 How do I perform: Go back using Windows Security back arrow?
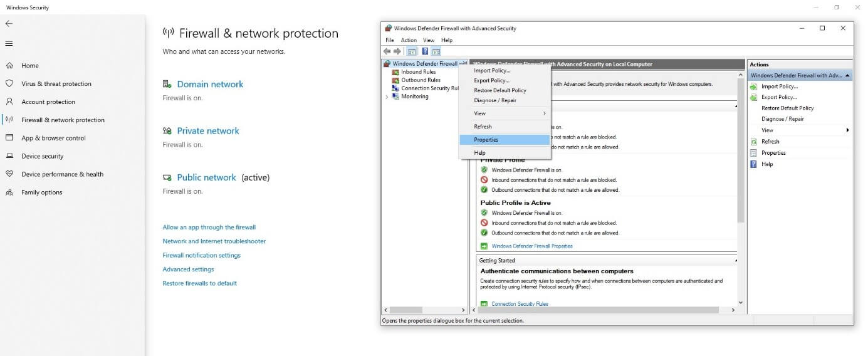tap(9, 23)
